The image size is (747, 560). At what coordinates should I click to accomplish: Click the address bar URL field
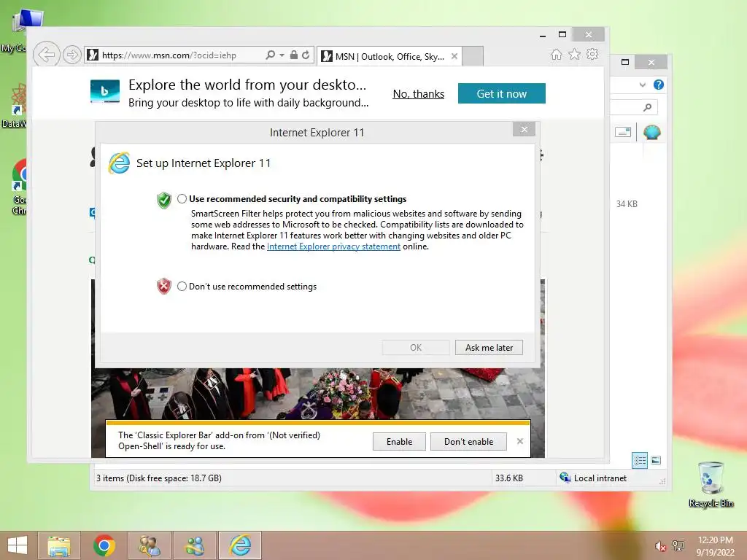pos(174,55)
